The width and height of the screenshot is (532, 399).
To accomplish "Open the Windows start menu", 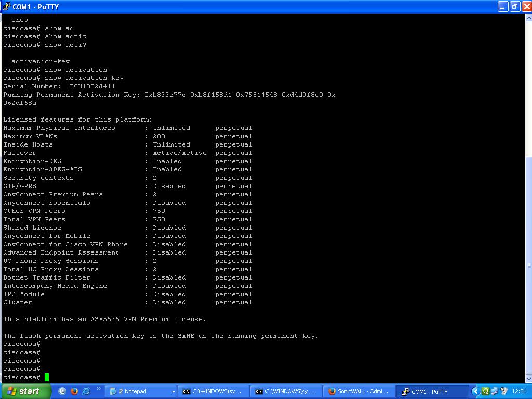I will pos(26,391).
